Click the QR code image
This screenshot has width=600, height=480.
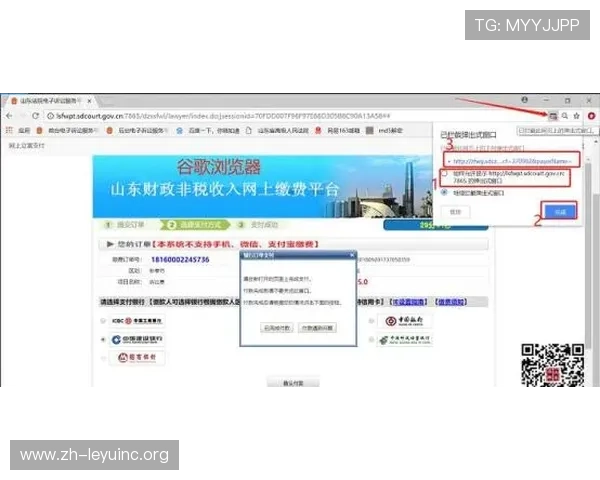click(x=553, y=365)
